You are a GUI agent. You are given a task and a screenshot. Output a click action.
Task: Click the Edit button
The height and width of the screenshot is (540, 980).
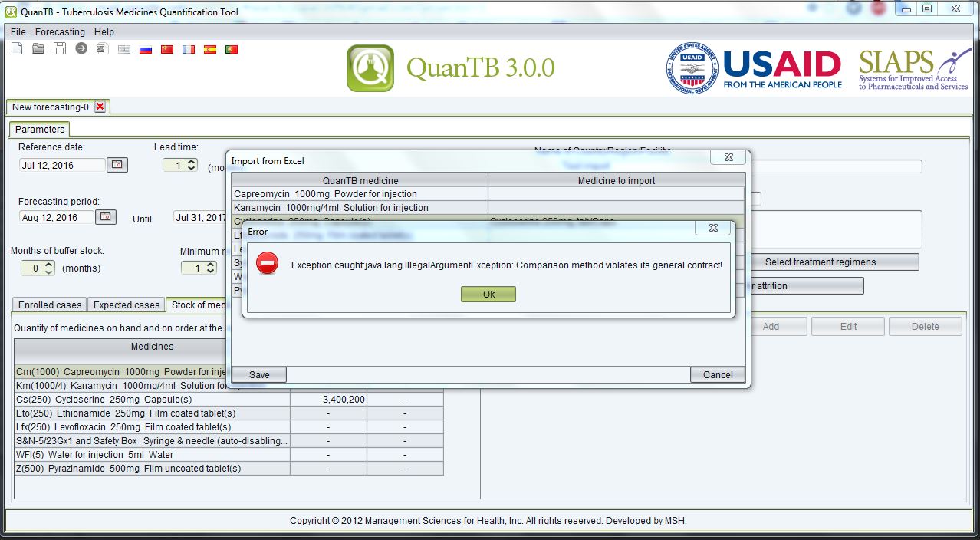point(848,327)
